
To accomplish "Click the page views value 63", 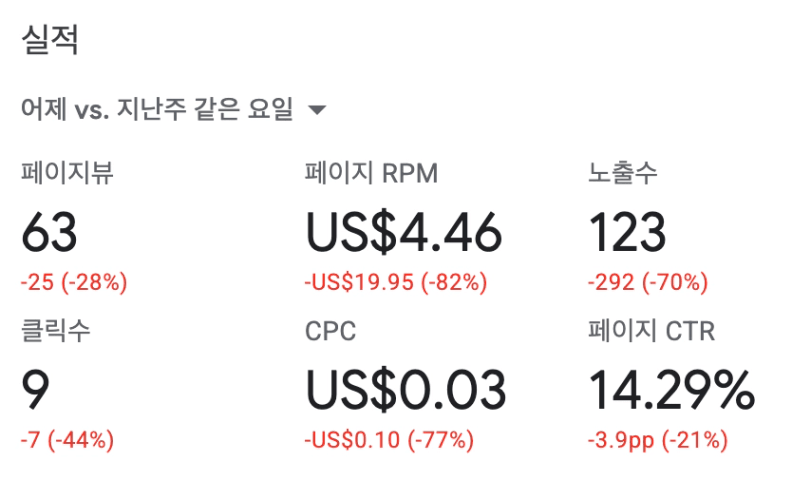I will pyautogui.click(x=49, y=232).
